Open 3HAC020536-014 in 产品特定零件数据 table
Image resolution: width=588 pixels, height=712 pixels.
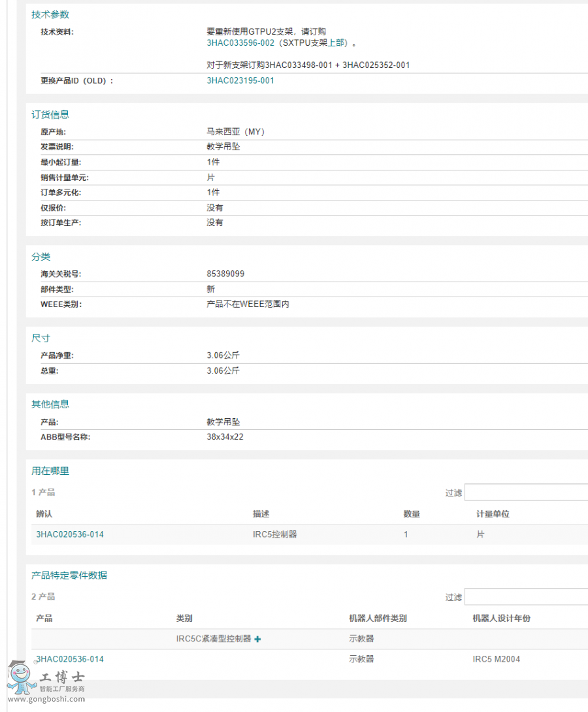(x=68, y=658)
